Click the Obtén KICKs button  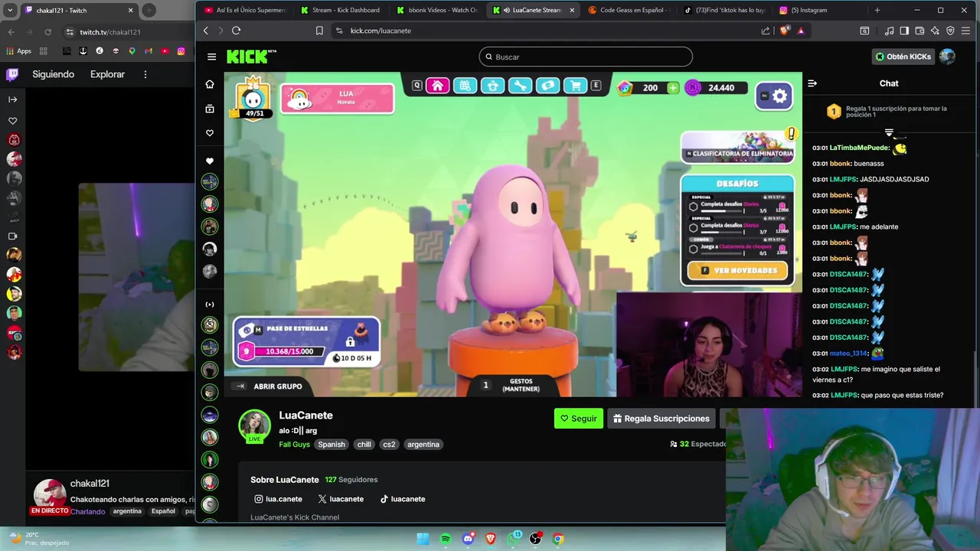(903, 57)
